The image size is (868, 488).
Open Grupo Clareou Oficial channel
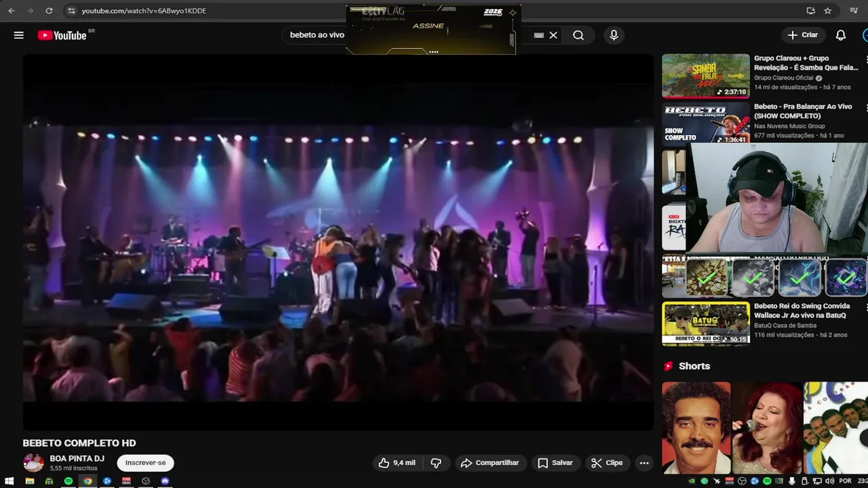coord(783,78)
